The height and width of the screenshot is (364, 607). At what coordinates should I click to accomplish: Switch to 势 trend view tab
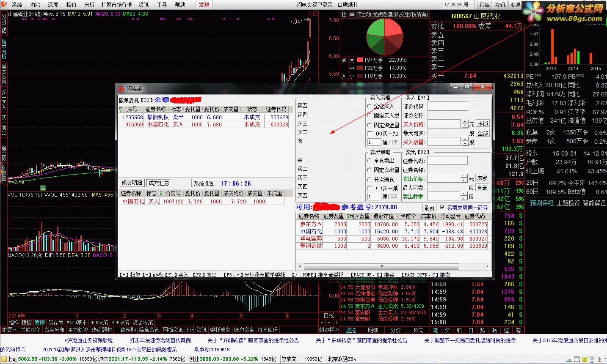coord(483,330)
